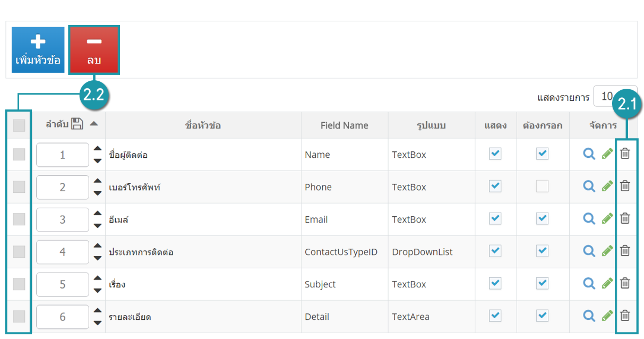View Detail row with magnifier icon
The width and height of the screenshot is (644, 339).
[589, 316]
